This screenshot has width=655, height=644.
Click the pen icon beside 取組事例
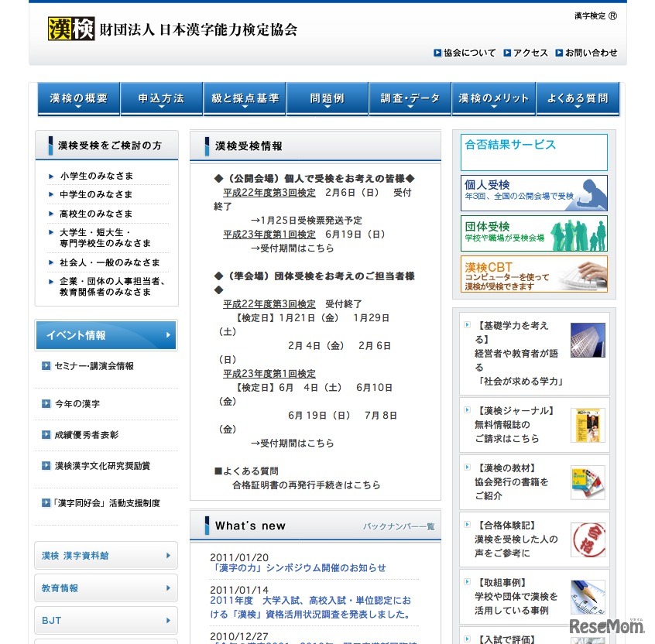(x=589, y=597)
